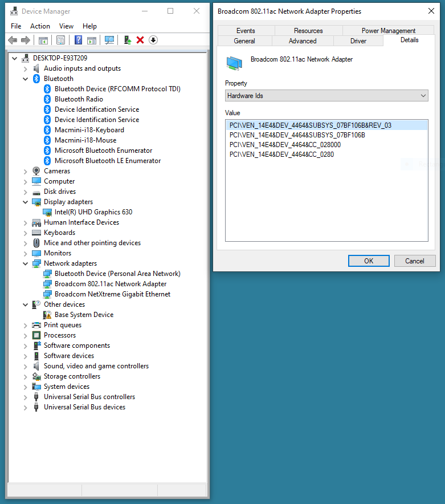Click the Macmini-i18-Keyboard Bluetooth icon
The height and width of the screenshot is (504, 445).
click(47, 130)
